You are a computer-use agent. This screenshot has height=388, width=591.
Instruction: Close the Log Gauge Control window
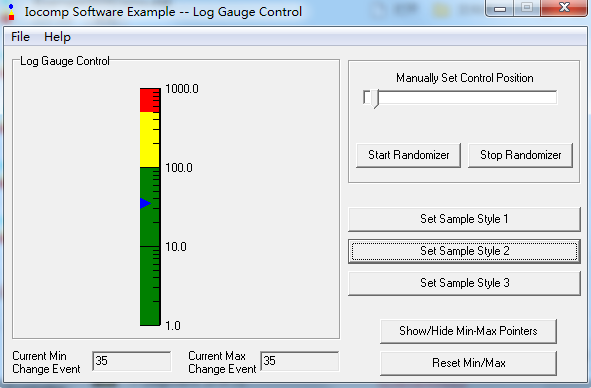564,8
